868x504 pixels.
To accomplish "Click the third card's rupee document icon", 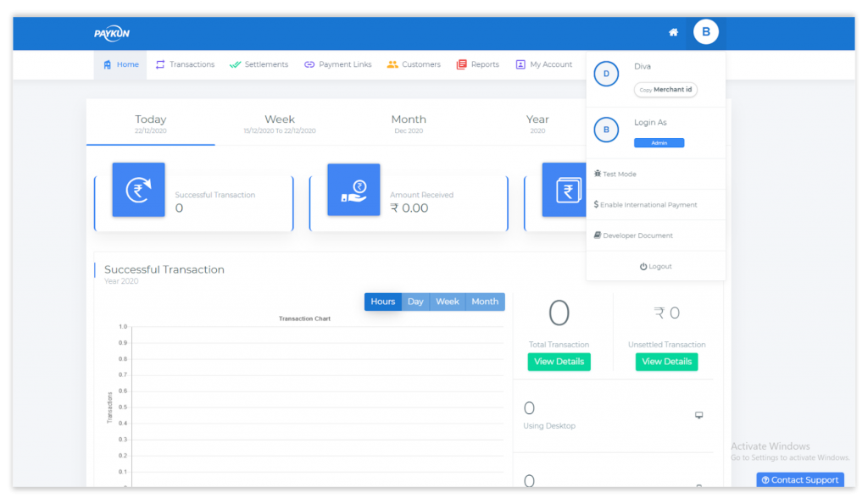I will coord(565,190).
